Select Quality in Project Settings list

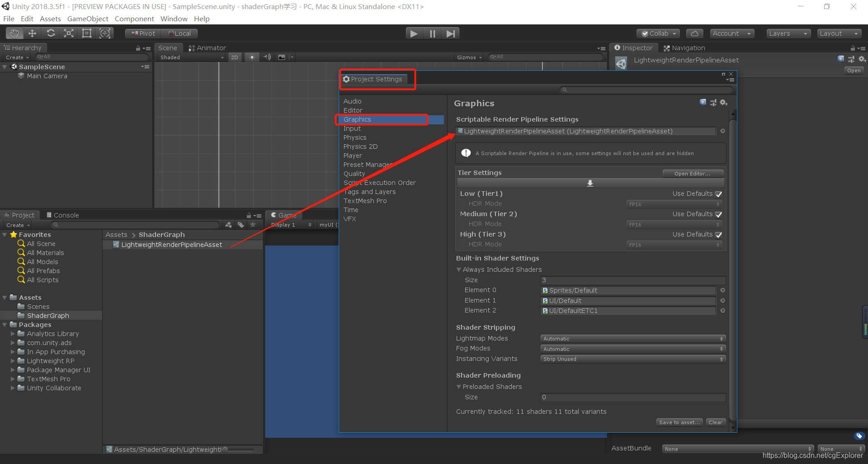pyautogui.click(x=354, y=174)
